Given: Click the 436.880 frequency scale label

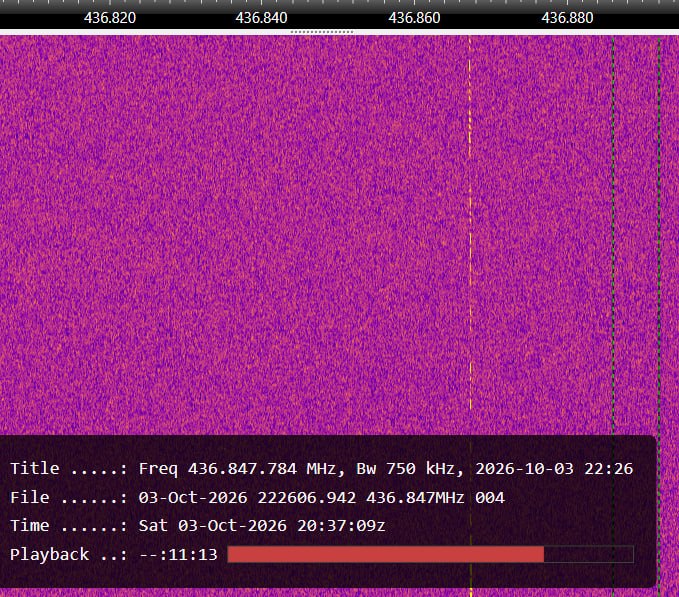Looking at the screenshot, I should 567,18.
